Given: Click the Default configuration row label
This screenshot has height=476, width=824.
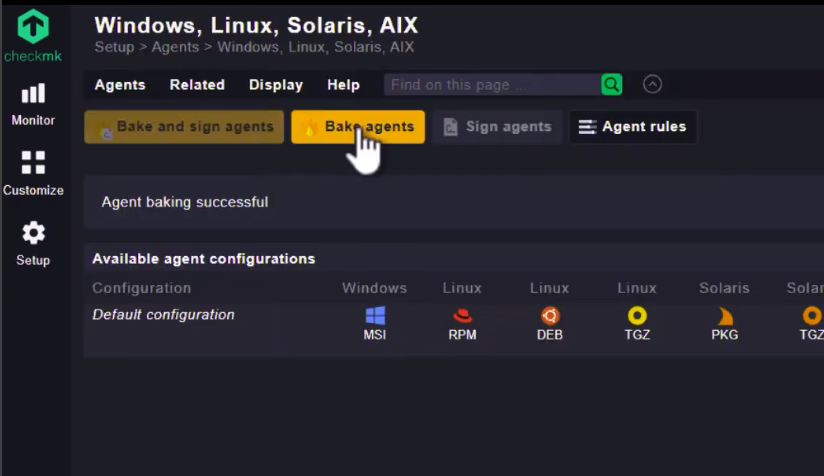Looking at the screenshot, I should pos(163,315).
